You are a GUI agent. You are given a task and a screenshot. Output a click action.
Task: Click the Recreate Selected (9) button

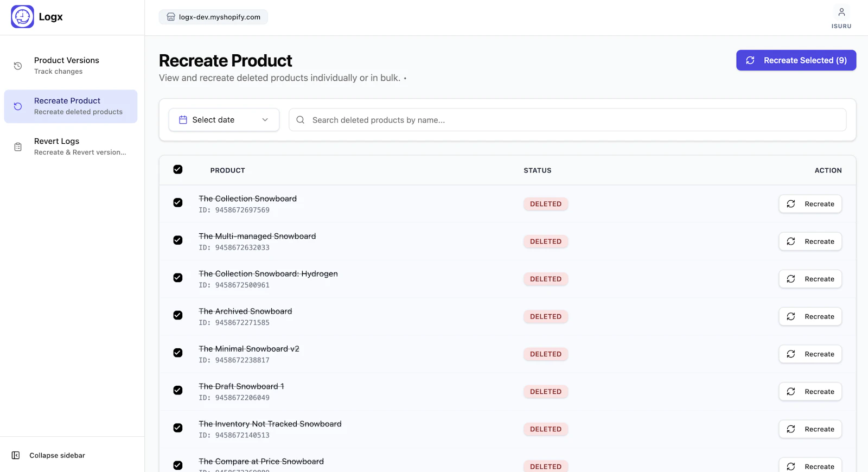[x=796, y=60]
